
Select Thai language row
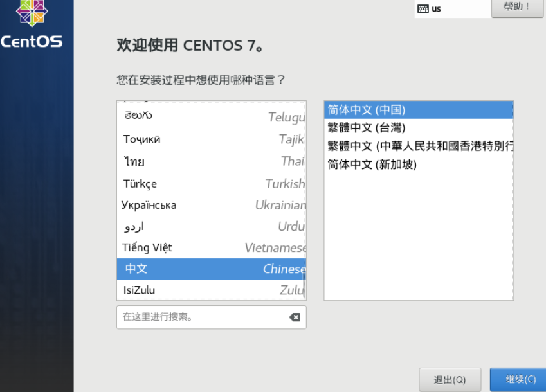[212, 161]
